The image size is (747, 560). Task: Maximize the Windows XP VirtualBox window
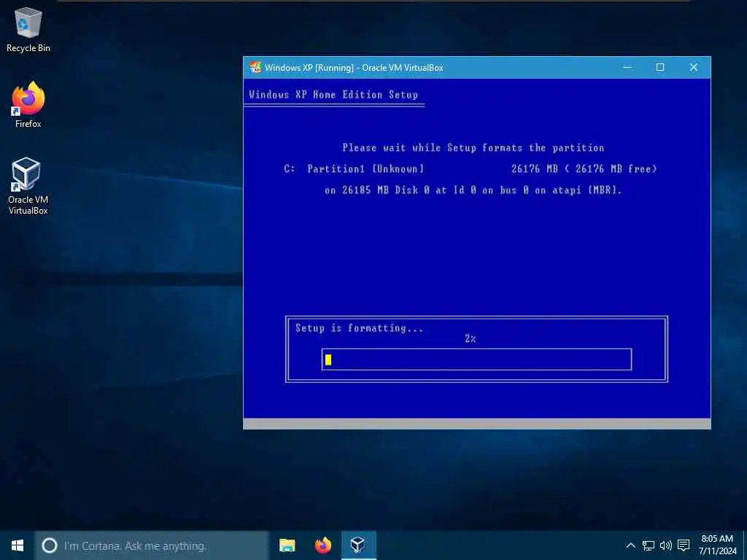pos(659,67)
